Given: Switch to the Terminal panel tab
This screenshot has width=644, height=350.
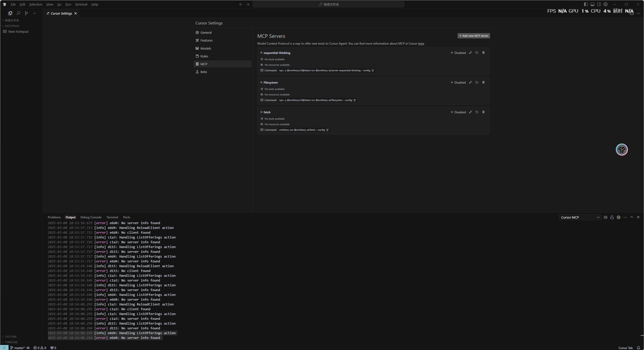Looking at the screenshot, I should (112, 217).
